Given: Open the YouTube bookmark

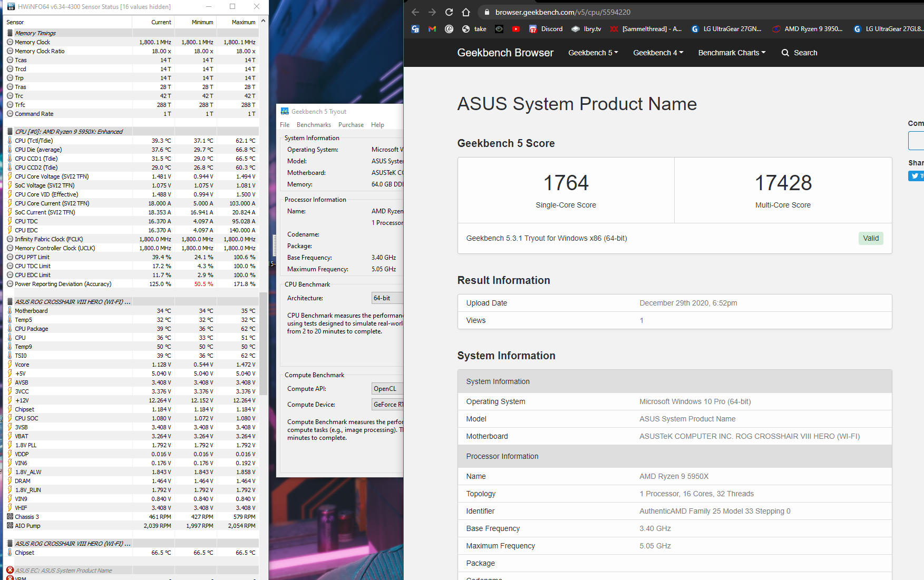Looking at the screenshot, I should click(x=516, y=29).
